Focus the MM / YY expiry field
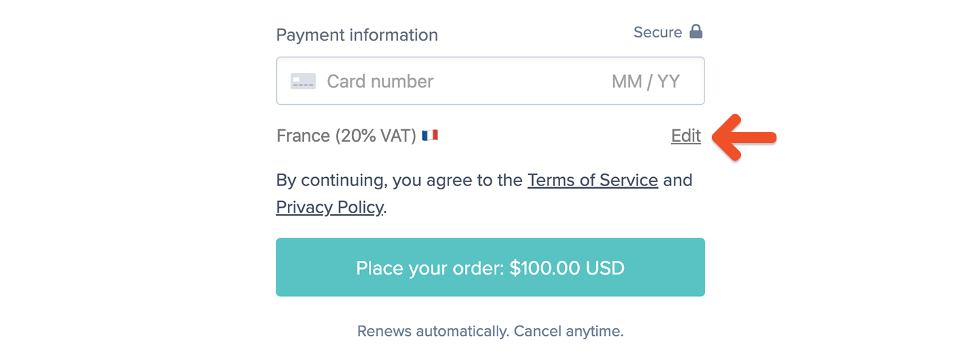This screenshot has height=361, width=980. point(645,82)
